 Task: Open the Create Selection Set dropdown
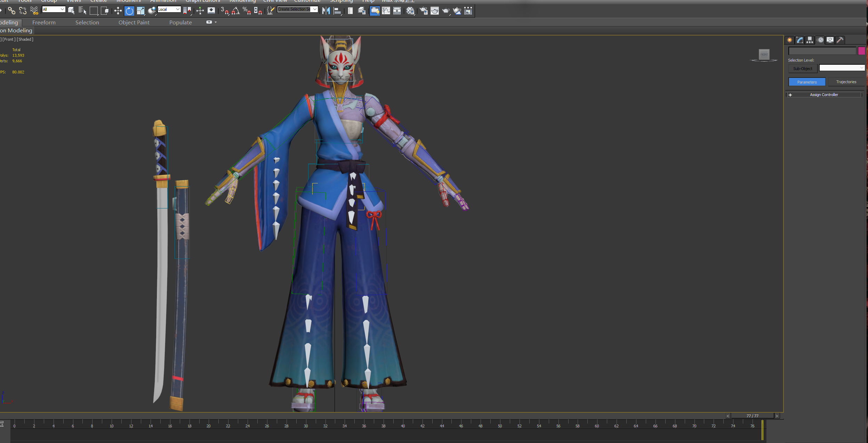298,9
